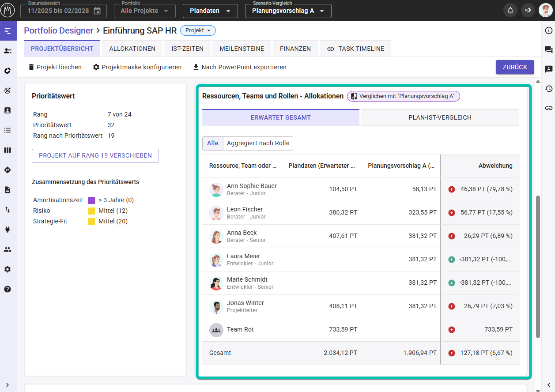555x392 pixels.
Task: Switch to 'Aggregiert nach Rolle' toggle
Action: (x=258, y=143)
